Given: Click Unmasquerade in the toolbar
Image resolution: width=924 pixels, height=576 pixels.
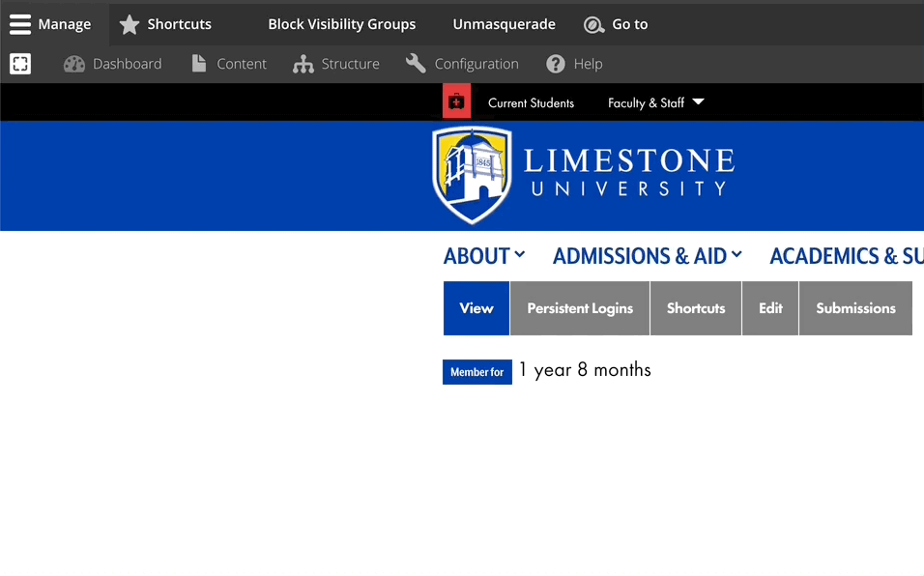Looking at the screenshot, I should click(504, 24).
